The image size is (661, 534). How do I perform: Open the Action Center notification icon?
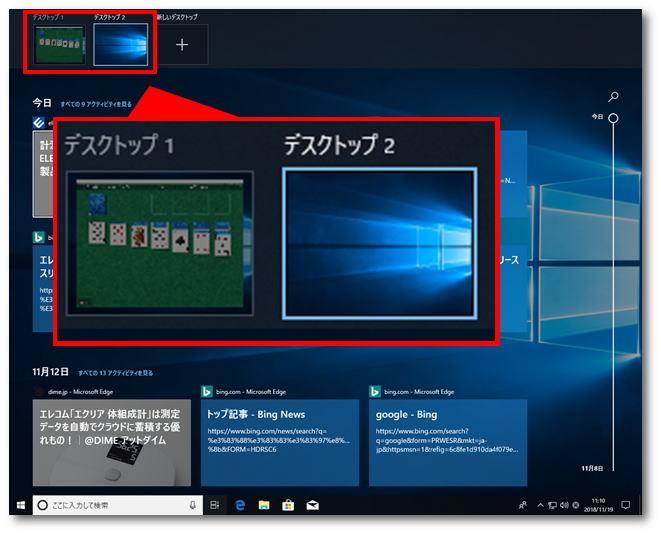[x=626, y=505]
